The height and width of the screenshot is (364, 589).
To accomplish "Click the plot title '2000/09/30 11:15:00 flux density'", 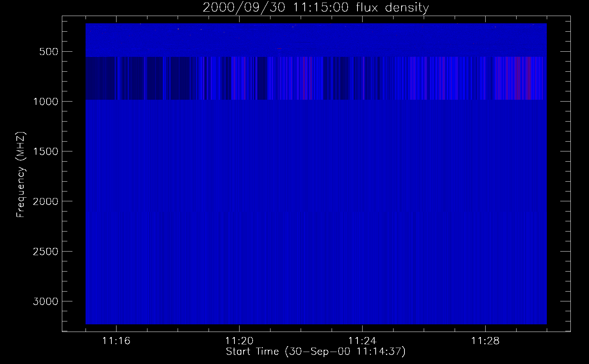I will point(316,8).
